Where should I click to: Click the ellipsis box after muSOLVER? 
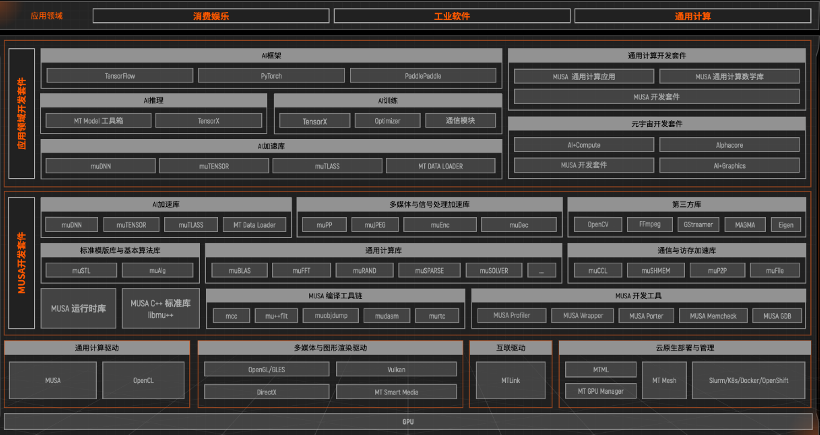coord(541,270)
